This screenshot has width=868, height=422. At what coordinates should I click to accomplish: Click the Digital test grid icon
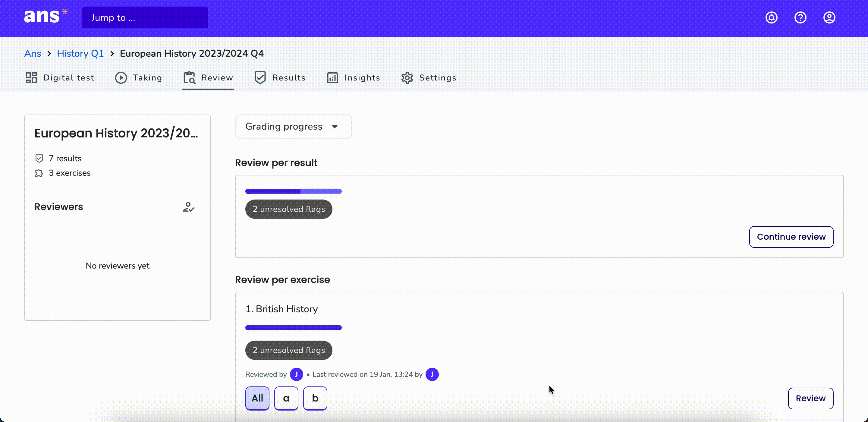(31, 77)
